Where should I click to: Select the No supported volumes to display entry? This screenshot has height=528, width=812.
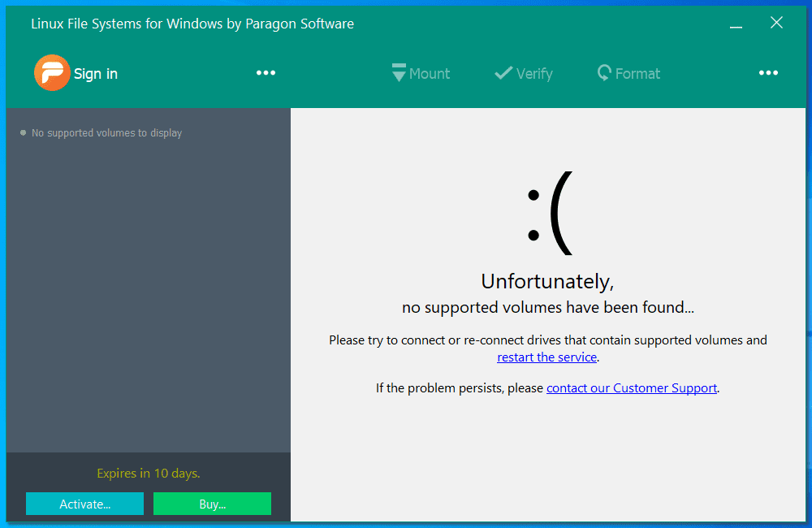pos(101,132)
